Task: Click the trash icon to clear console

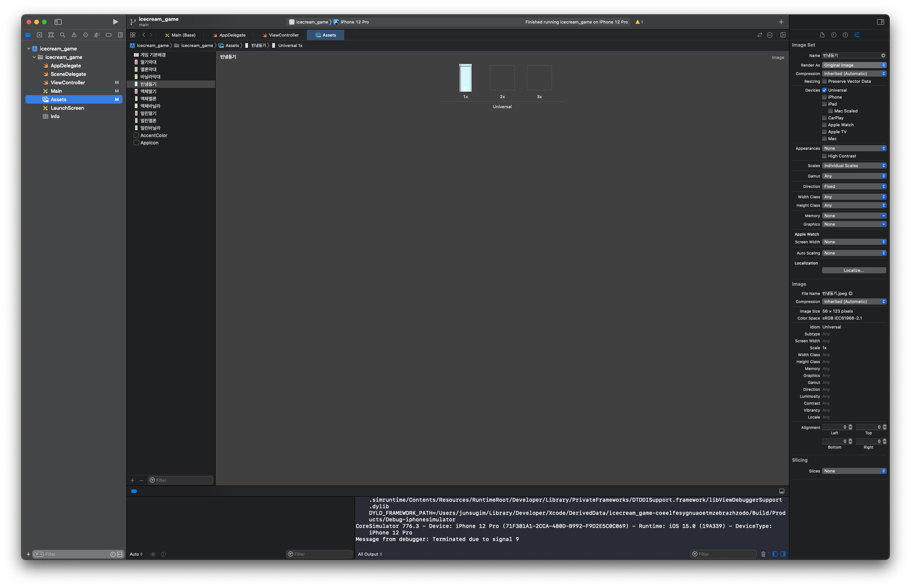Action: [763, 554]
